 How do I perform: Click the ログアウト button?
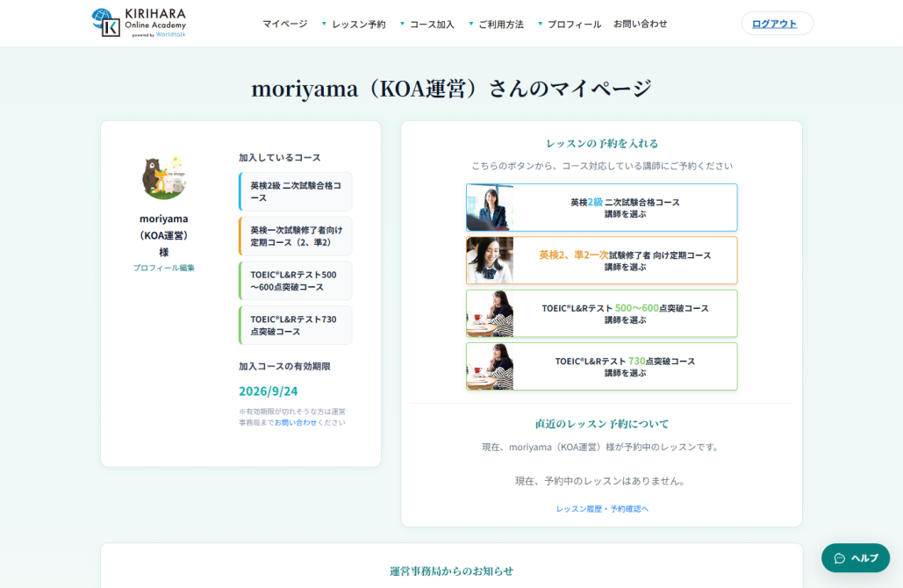point(777,24)
